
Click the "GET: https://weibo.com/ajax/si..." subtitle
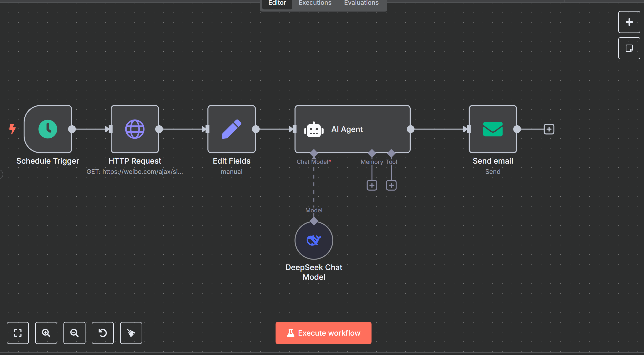[x=135, y=172]
